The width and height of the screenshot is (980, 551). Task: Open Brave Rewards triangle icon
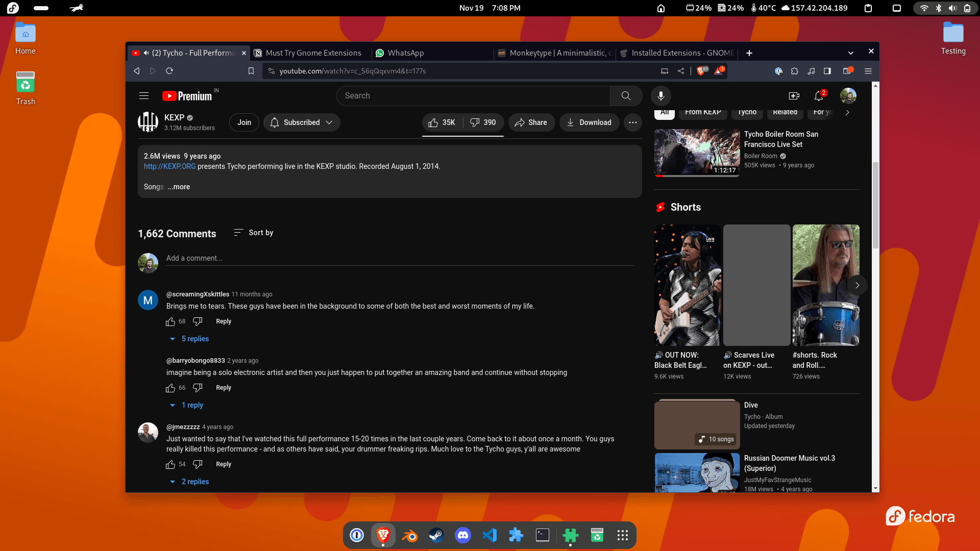pyautogui.click(x=719, y=71)
